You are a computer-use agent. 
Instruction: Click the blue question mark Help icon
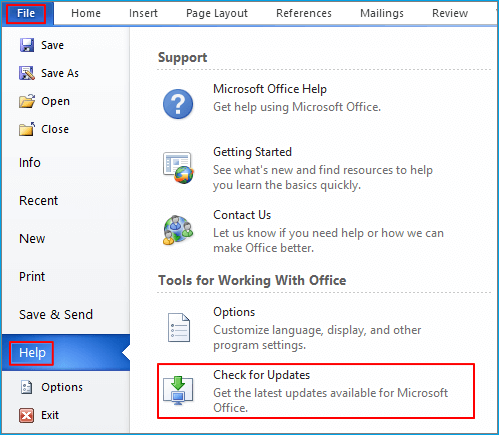coord(178,104)
